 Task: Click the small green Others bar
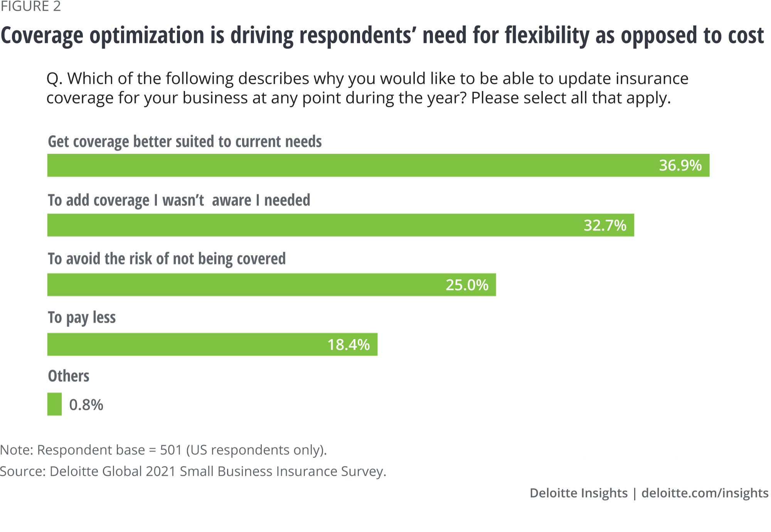(x=54, y=404)
